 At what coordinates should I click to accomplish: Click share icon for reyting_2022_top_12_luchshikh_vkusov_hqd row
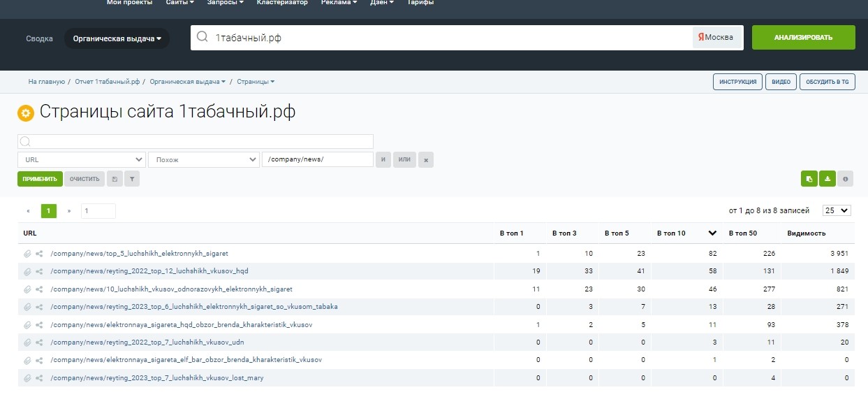pyautogui.click(x=40, y=271)
